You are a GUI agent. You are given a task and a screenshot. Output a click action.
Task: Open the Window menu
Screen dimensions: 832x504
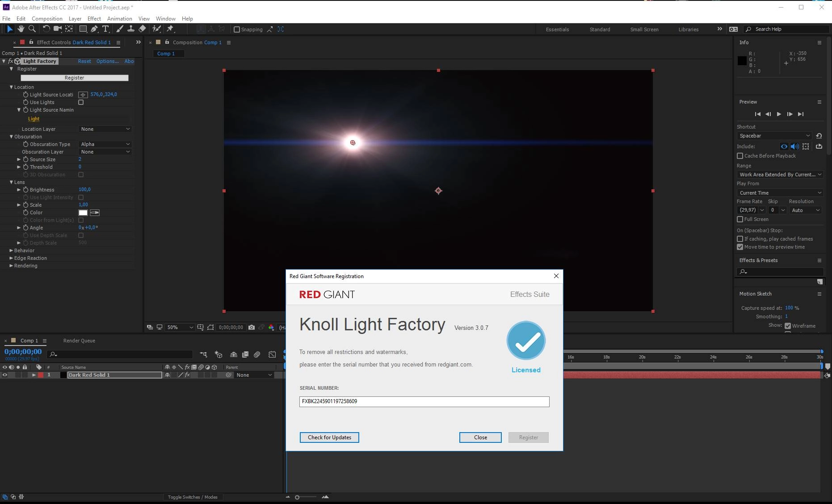pyautogui.click(x=165, y=19)
